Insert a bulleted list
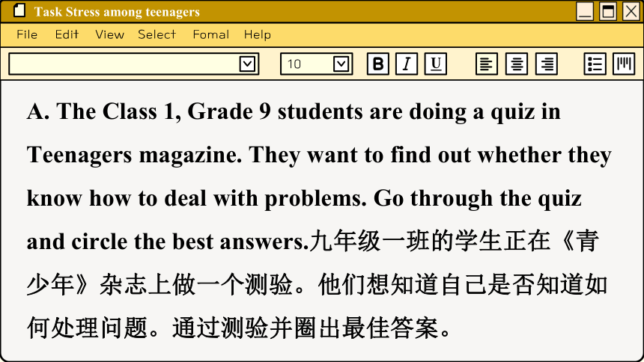 click(595, 64)
